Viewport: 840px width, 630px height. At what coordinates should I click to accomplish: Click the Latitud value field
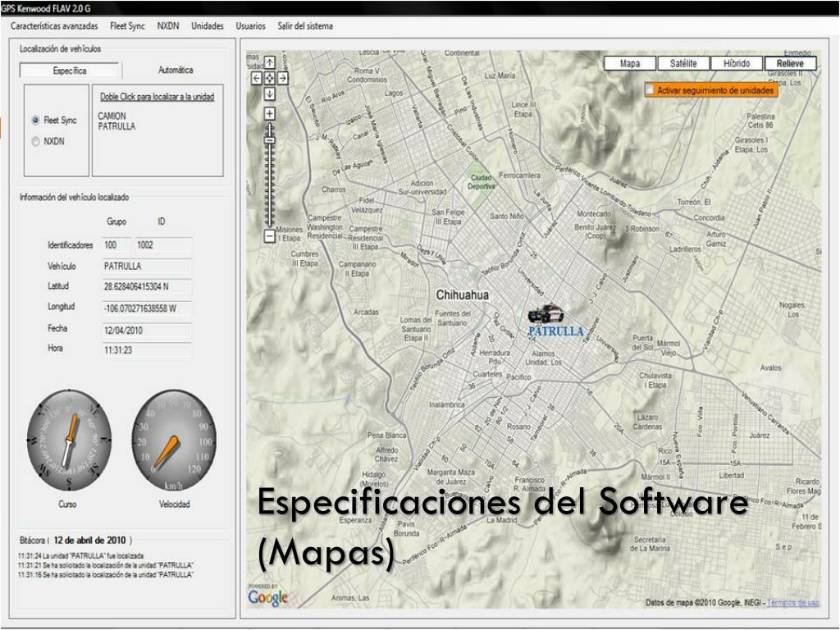(x=147, y=286)
